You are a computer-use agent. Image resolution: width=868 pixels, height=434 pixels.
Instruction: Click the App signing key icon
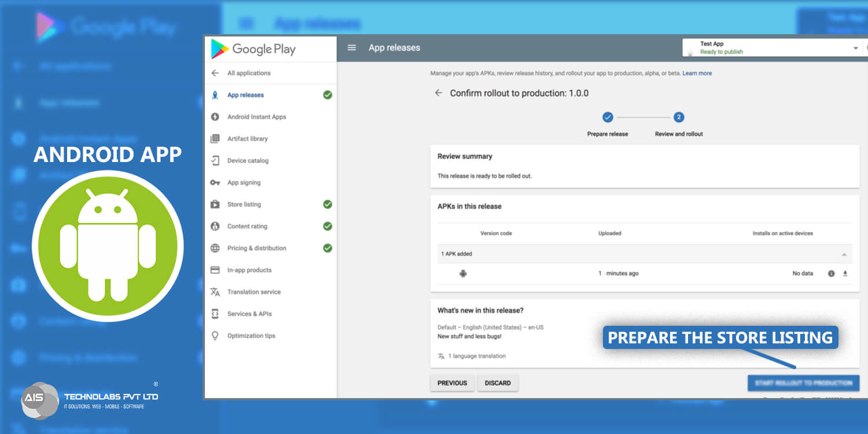coord(215,182)
